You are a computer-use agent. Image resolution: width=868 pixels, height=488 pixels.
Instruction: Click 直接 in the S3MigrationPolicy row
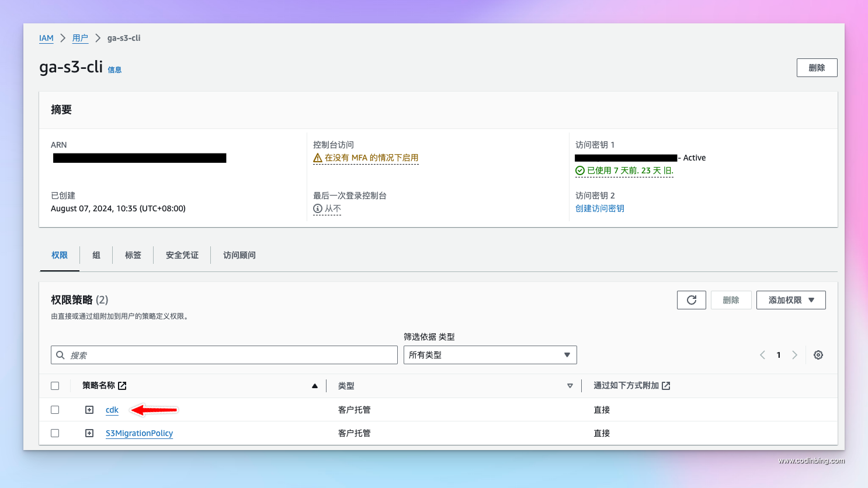tap(602, 433)
